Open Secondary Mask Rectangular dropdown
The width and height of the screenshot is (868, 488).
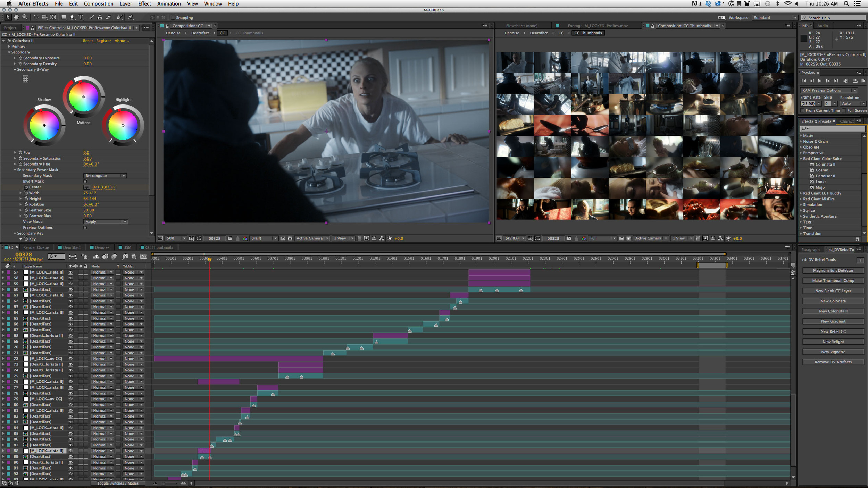(x=105, y=176)
